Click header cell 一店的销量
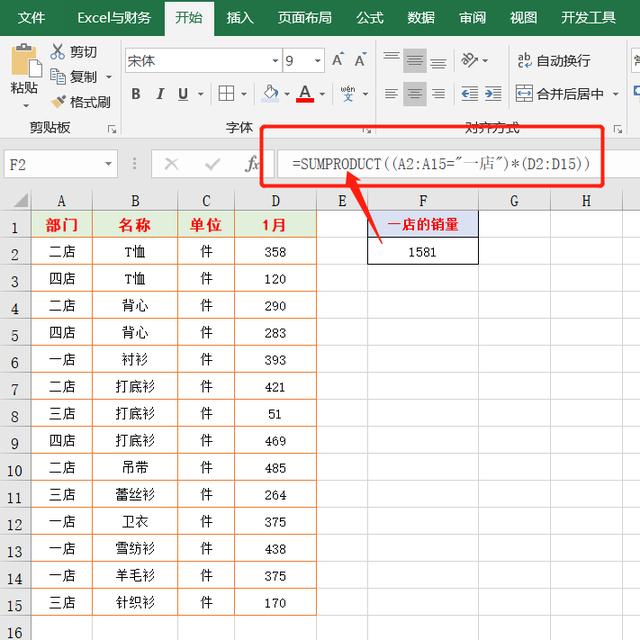The width and height of the screenshot is (640, 640). (423, 224)
